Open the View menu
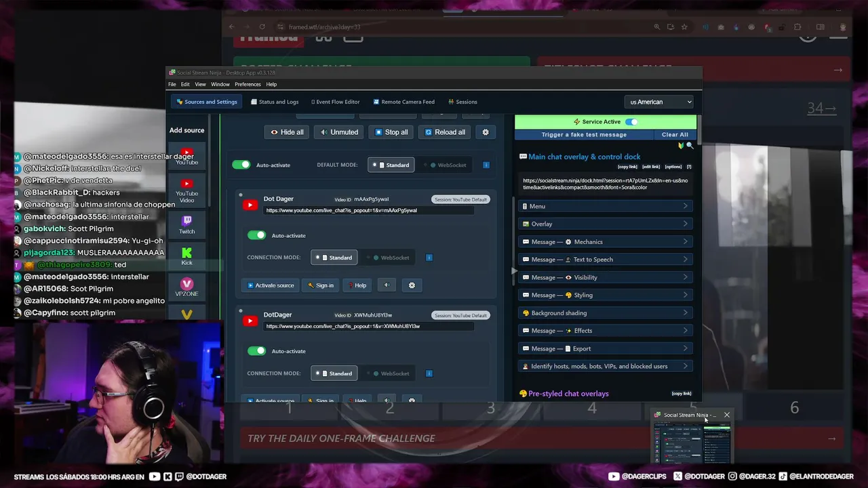The width and height of the screenshot is (868, 488). tap(200, 84)
